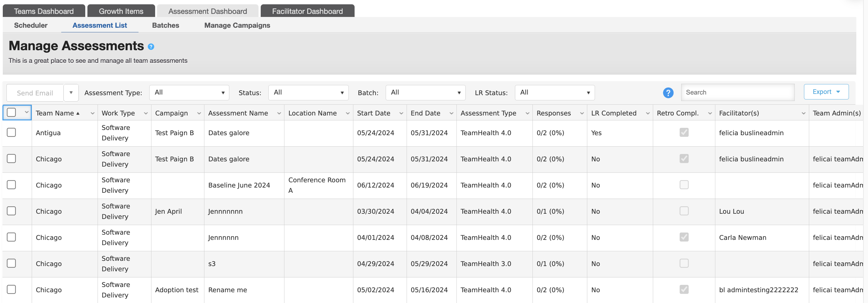The width and height of the screenshot is (868, 303).
Task: Open Start Date column menu chevron
Action: click(x=401, y=114)
